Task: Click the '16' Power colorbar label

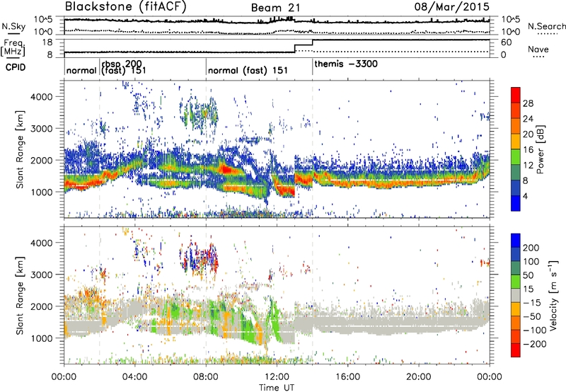Action: [528, 150]
